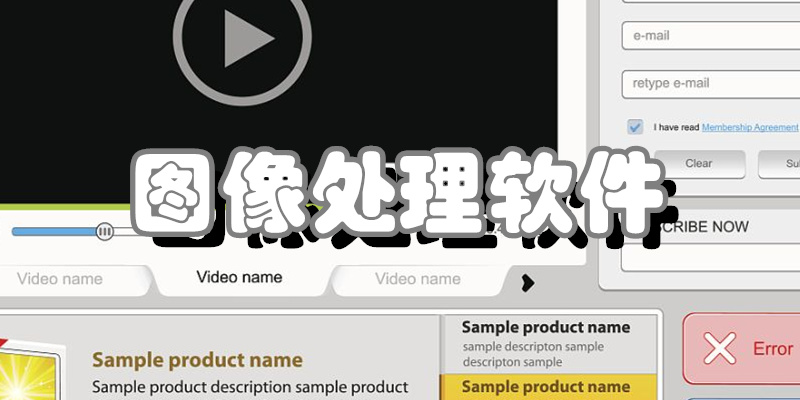This screenshot has width=800, height=400.
Task: Click the black next arrow after tabs
Action: pos(528,283)
